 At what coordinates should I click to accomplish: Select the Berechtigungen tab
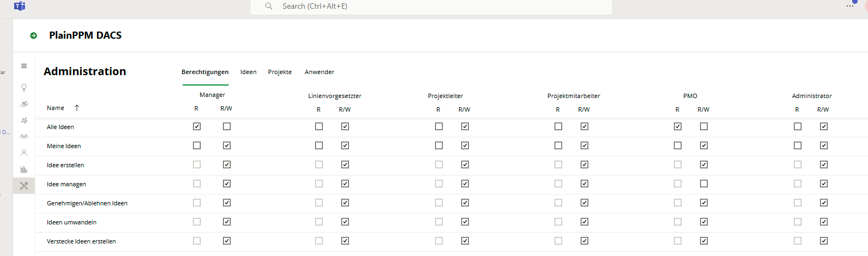[205, 72]
